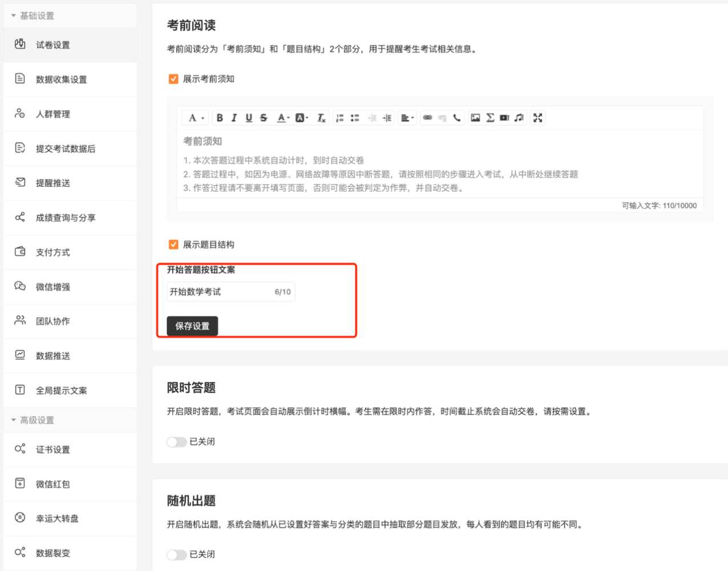Toggle bold formatting in the editor
Screen dimensions: 728x571
tap(220, 118)
